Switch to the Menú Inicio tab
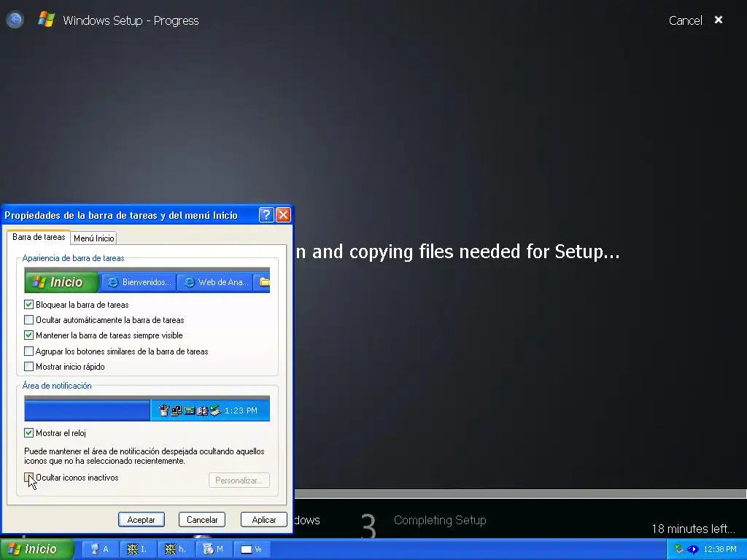Viewport: 747px width, 560px height. [94, 238]
